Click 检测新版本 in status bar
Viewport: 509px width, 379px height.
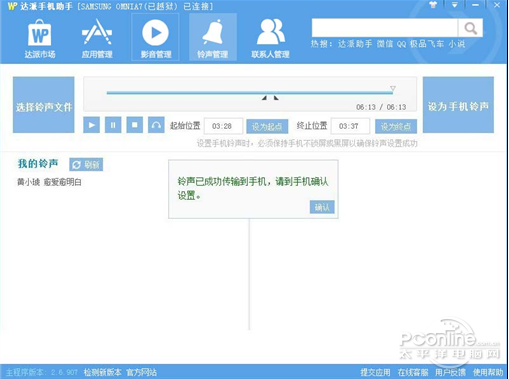(x=103, y=372)
